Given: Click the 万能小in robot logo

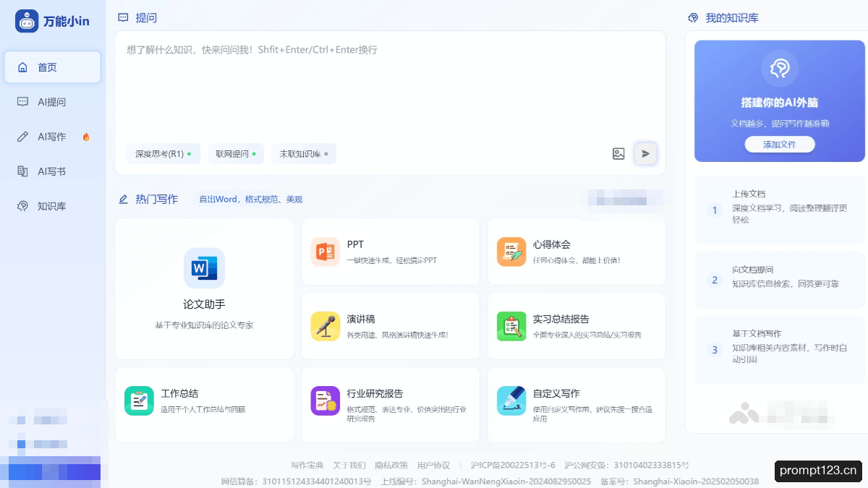Looking at the screenshot, I should [27, 21].
